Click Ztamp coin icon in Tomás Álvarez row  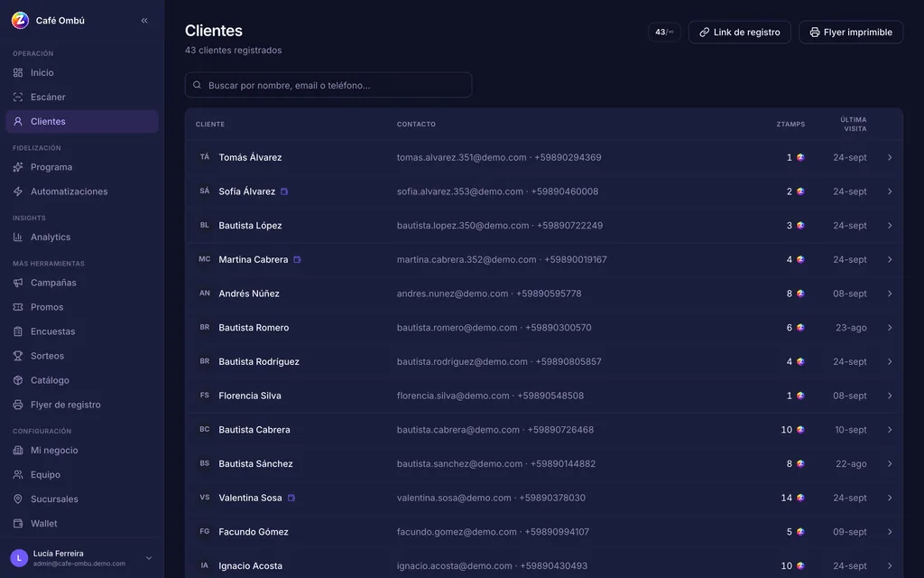(x=801, y=157)
